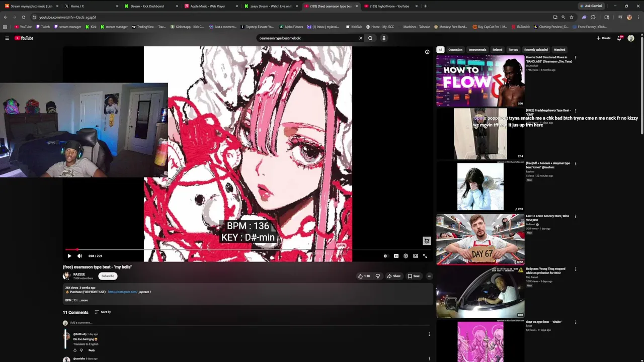Click the YouTube logo to go home

pos(24,38)
